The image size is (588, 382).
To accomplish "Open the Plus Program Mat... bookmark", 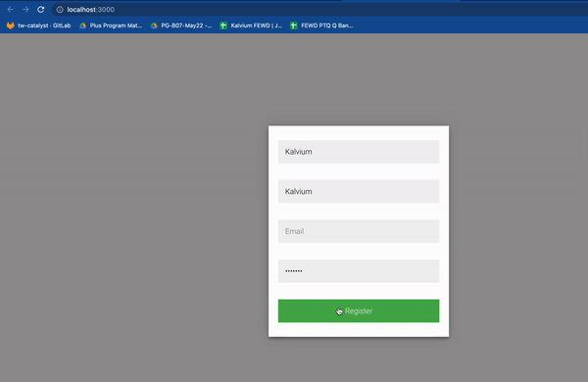I will coord(110,25).
